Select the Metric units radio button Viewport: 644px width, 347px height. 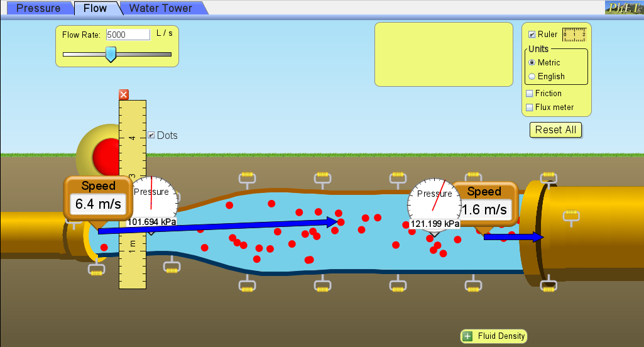point(532,62)
